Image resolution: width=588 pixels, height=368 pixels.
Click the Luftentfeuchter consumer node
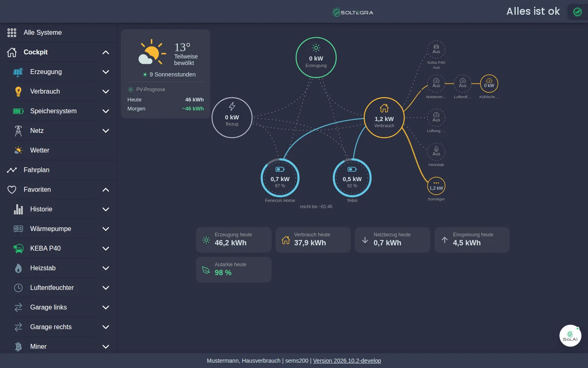pyautogui.click(x=463, y=84)
